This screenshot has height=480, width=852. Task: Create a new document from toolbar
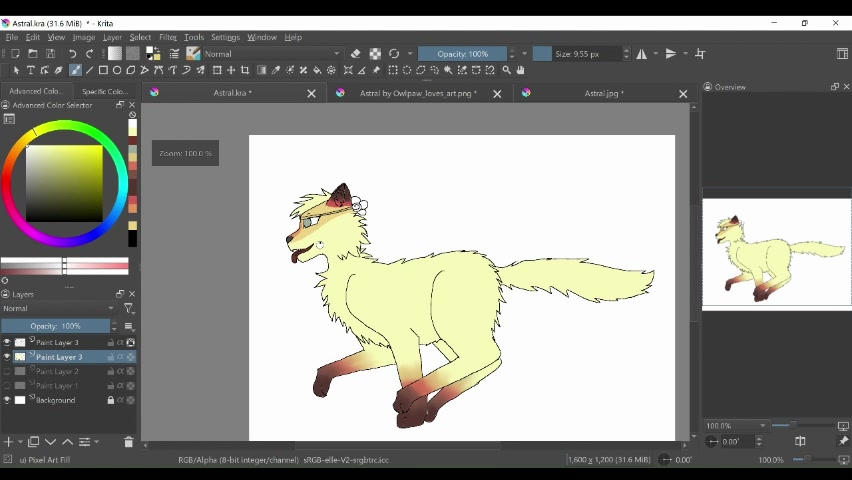coord(15,53)
